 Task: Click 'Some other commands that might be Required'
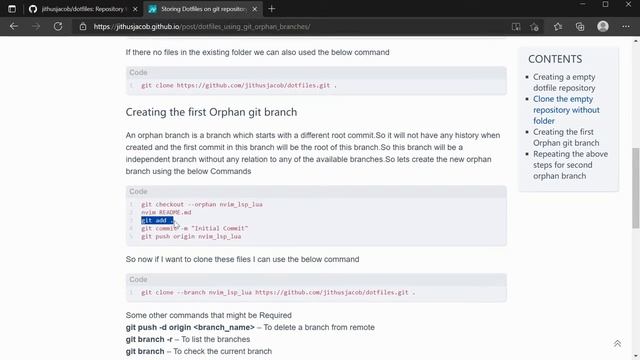click(209, 315)
